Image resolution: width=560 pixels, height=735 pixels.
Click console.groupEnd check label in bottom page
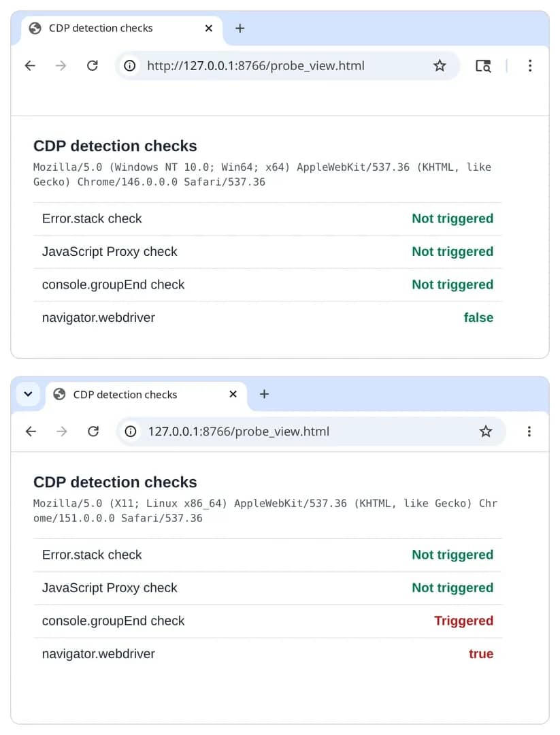pos(114,621)
